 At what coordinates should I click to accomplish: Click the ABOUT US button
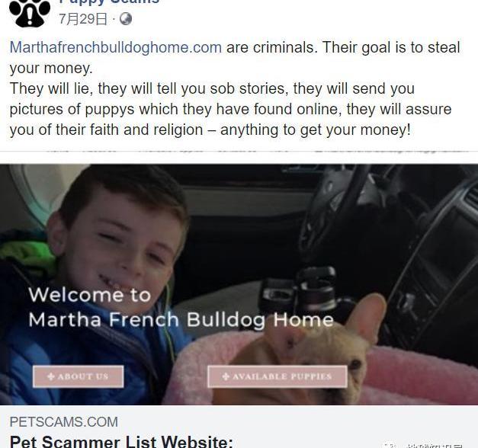click(x=79, y=376)
